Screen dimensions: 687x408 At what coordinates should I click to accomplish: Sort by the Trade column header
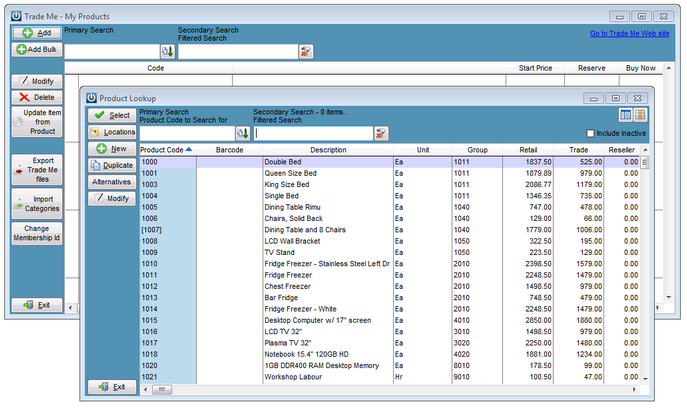[x=578, y=150]
